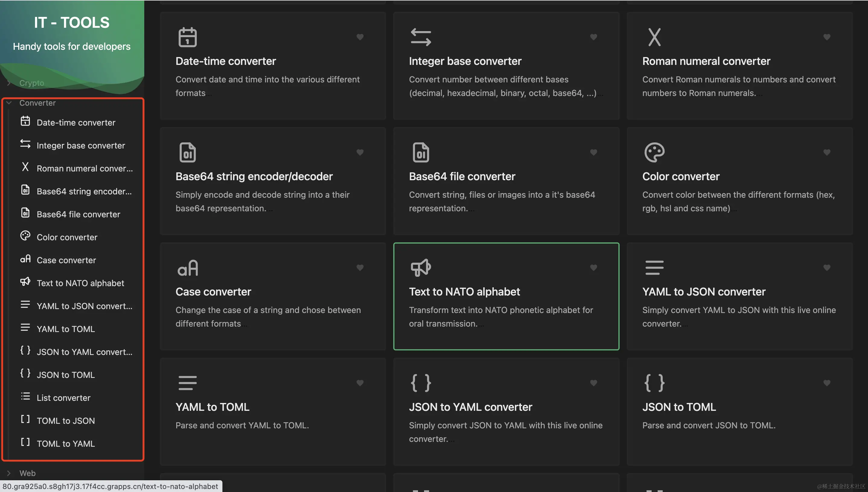Favorite the JSON to TOML card
Viewport: 868px width, 492px height.
click(827, 383)
